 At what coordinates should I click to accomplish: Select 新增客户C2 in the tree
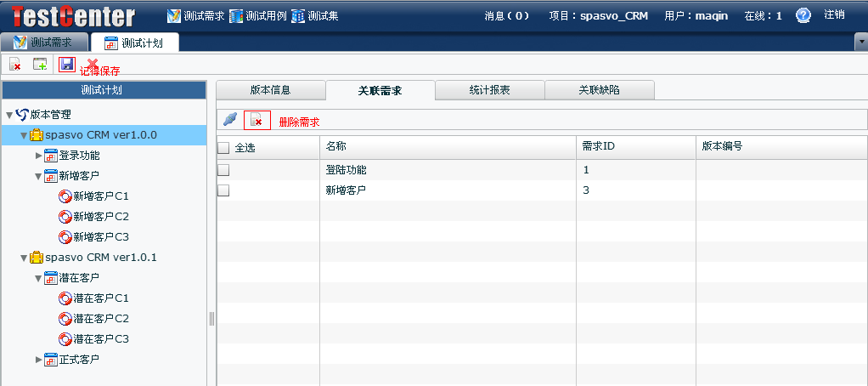(100, 217)
